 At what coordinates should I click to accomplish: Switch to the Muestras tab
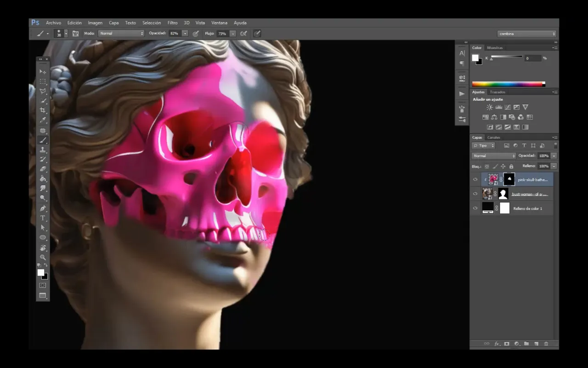coord(495,48)
